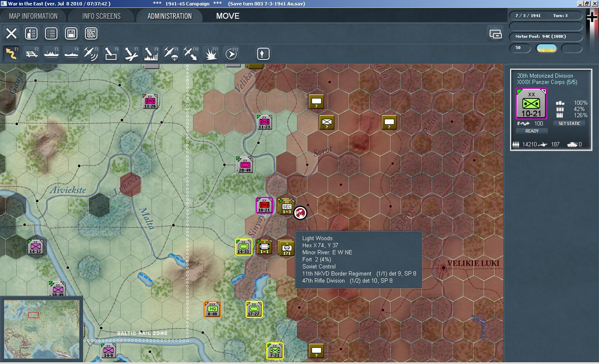This screenshot has width=599, height=364.
Task: Choose Amphibious Transport mode (F4) icon
Action: [71, 54]
